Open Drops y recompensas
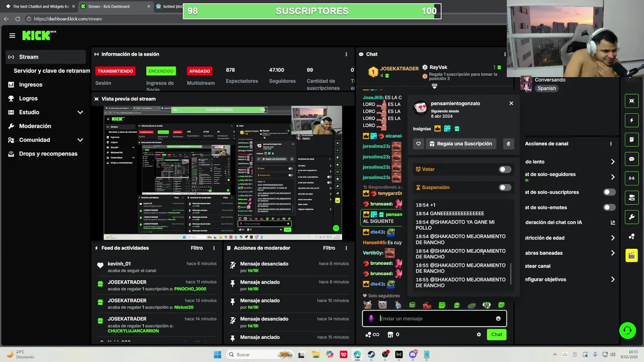This screenshot has height=362, width=644. pos(48,154)
